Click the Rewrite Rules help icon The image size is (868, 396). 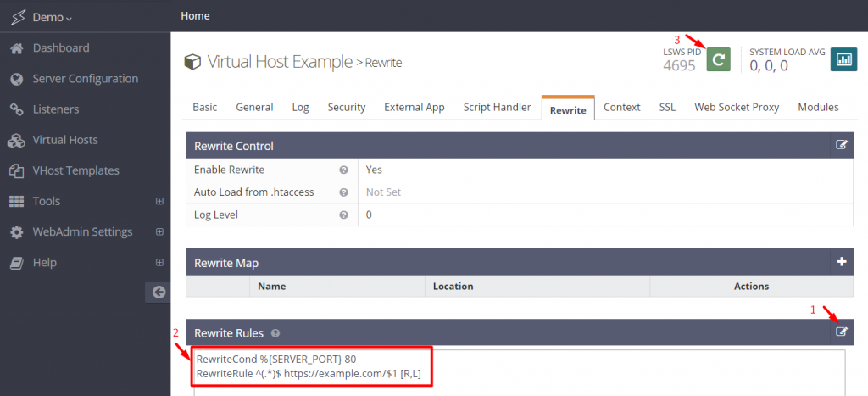pos(275,334)
